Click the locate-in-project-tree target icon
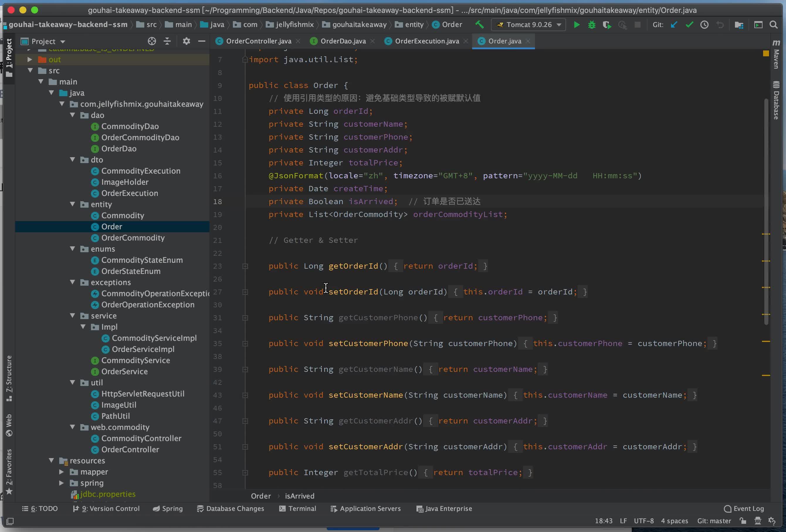 (152, 41)
